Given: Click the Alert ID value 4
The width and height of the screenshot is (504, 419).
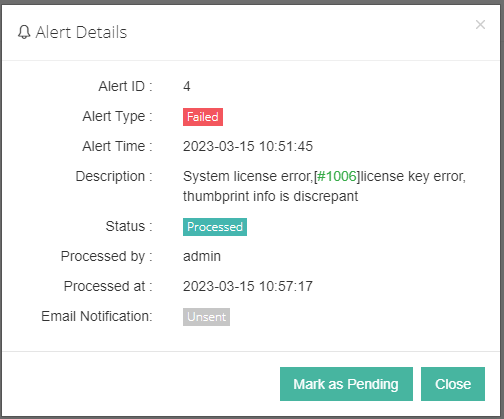Looking at the screenshot, I should 187,86.
